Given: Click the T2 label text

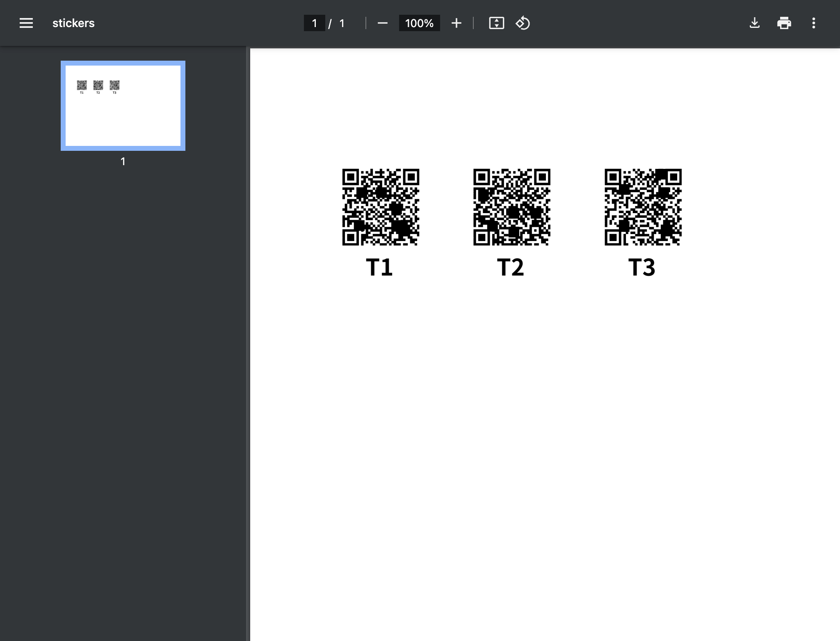Looking at the screenshot, I should [511, 267].
